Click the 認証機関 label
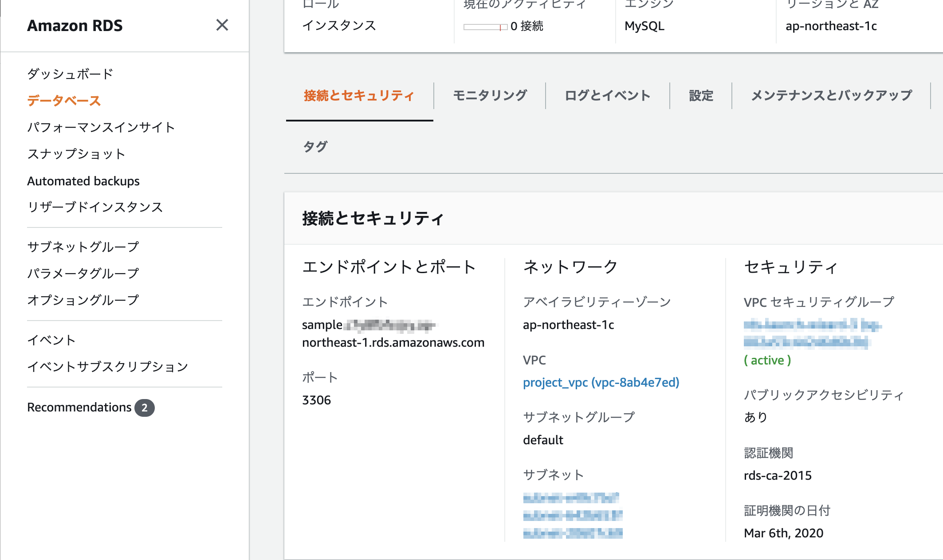943x560 pixels. click(x=769, y=453)
